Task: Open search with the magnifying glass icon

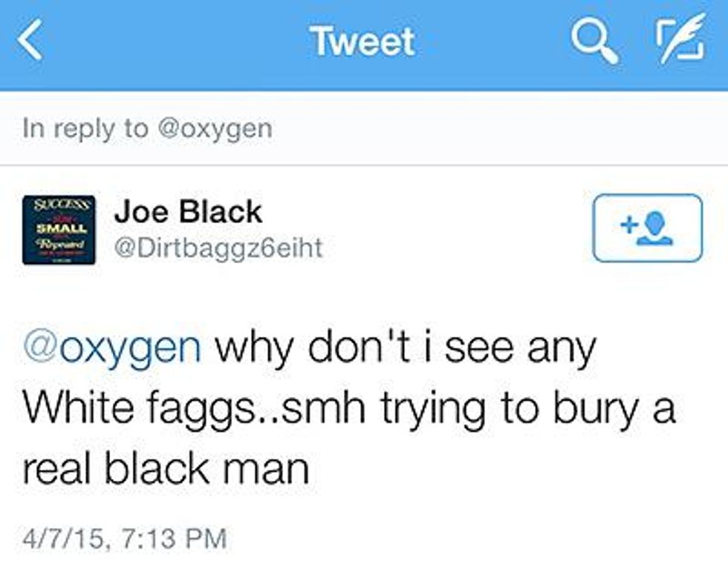Action: point(595,41)
